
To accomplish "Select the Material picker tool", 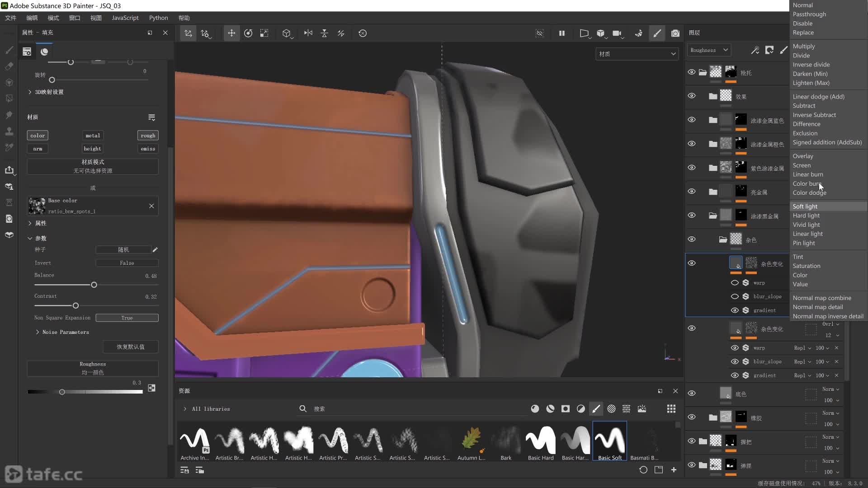I will point(9,147).
